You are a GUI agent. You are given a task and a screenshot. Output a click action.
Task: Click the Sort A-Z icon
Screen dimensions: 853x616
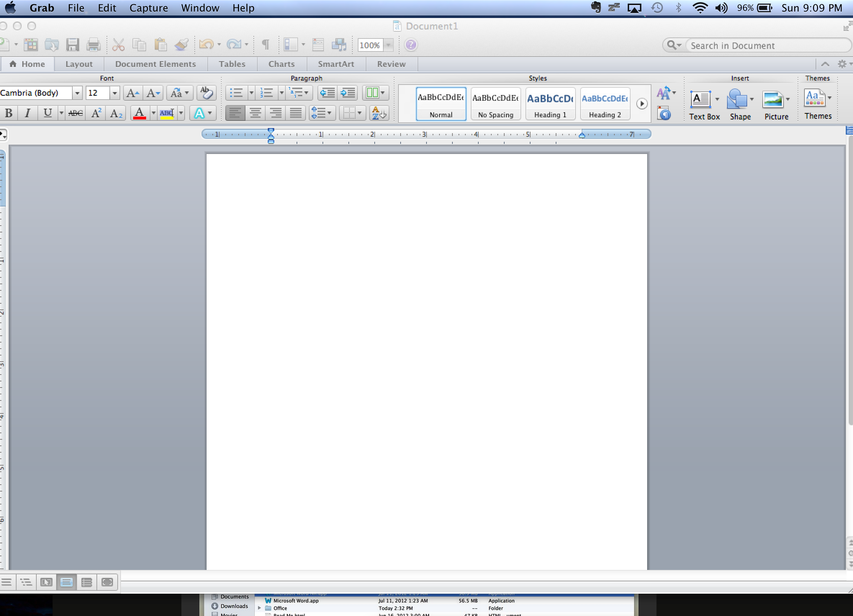tap(379, 113)
